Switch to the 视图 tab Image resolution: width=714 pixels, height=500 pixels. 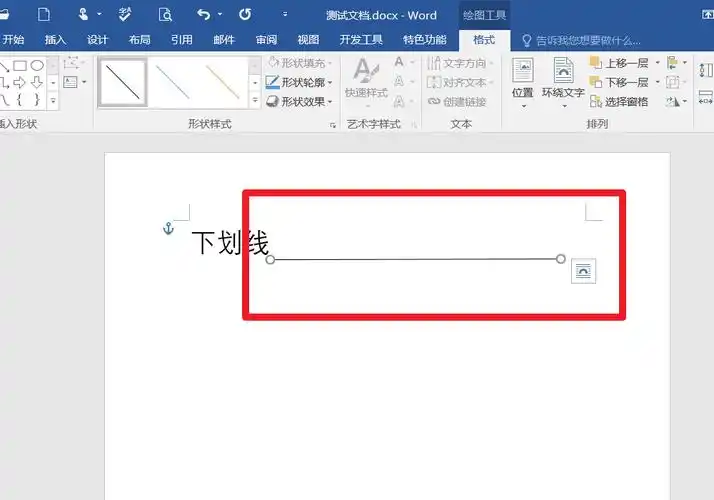pyautogui.click(x=308, y=40)
